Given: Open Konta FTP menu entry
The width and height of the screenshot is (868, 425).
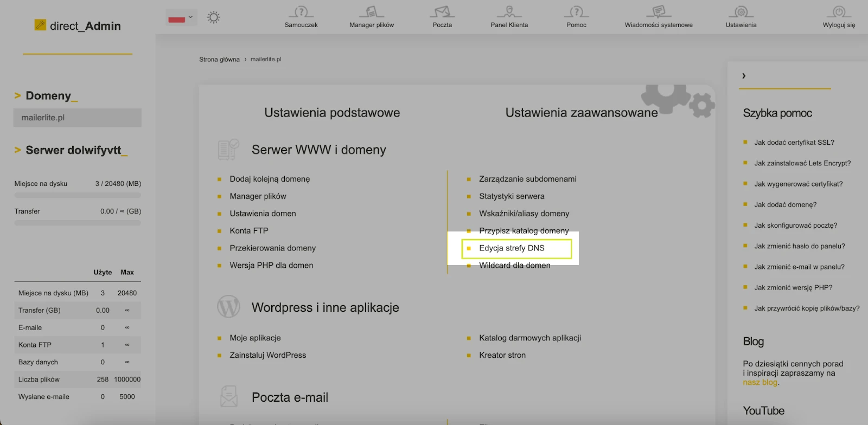Looking at the screenshot, I should [x=248, y=231].
